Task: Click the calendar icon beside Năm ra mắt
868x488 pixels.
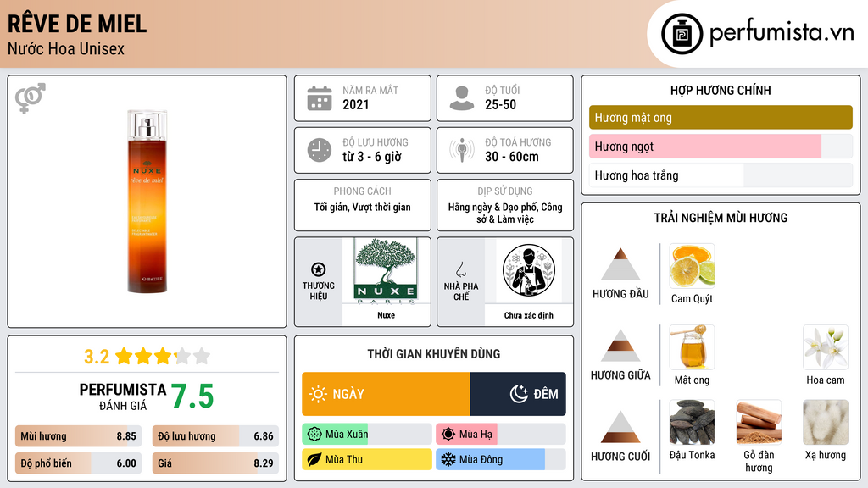Action: coord(320,98)
